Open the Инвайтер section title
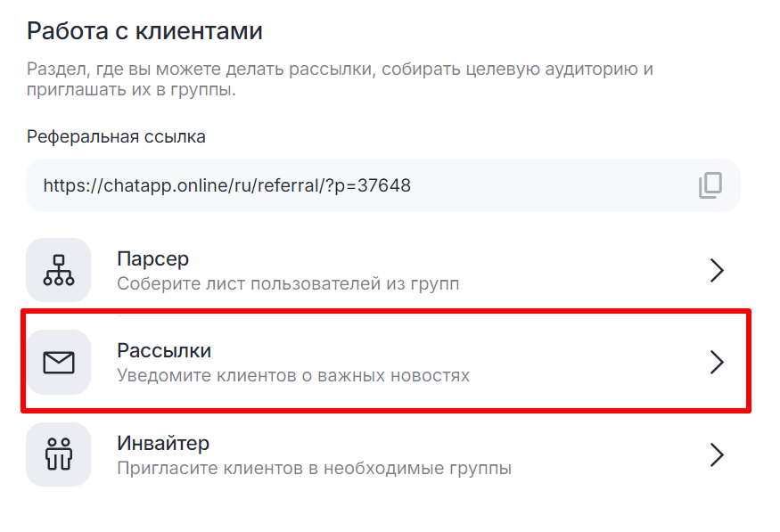 tap(163, 443)
